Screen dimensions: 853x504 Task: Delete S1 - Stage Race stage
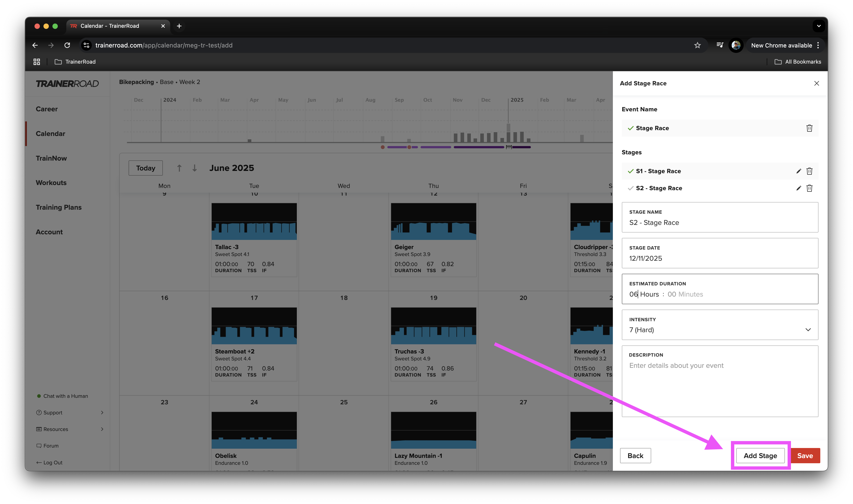(809, 171)
